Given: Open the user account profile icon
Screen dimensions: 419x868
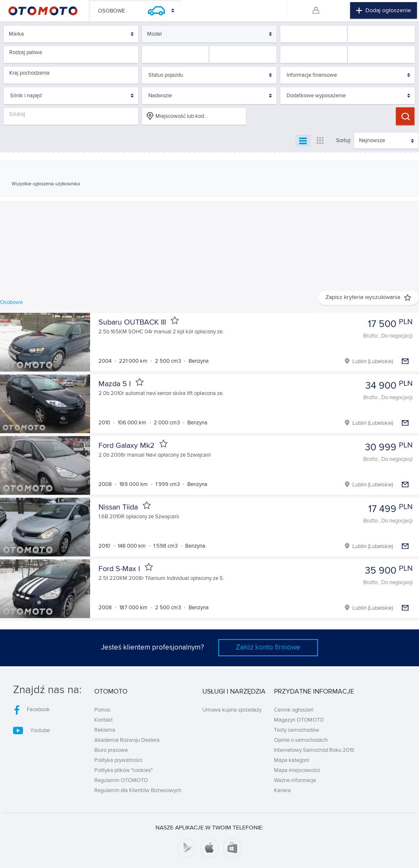Looking at the screenshot, I should tap(316, 10).
